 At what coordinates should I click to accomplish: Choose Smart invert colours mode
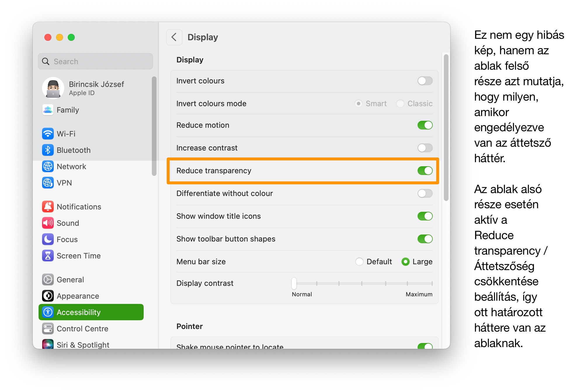[x=359, y=104]
